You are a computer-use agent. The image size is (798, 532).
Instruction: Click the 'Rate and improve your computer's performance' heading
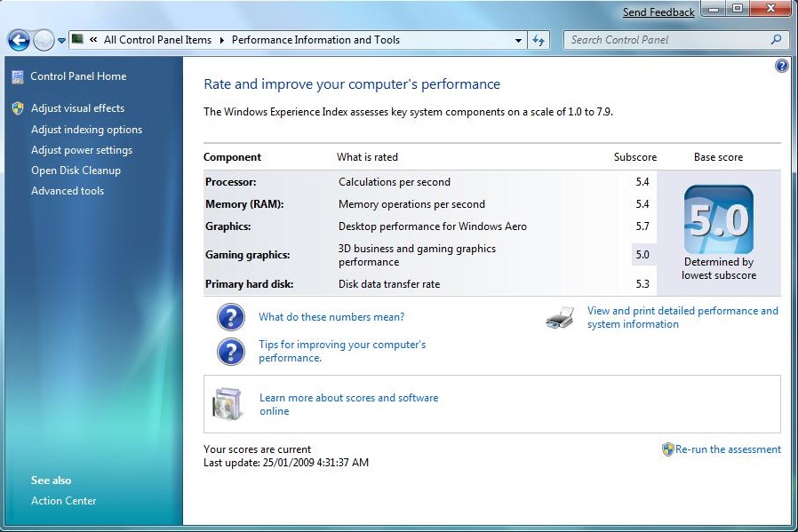(x=352, y=83)
